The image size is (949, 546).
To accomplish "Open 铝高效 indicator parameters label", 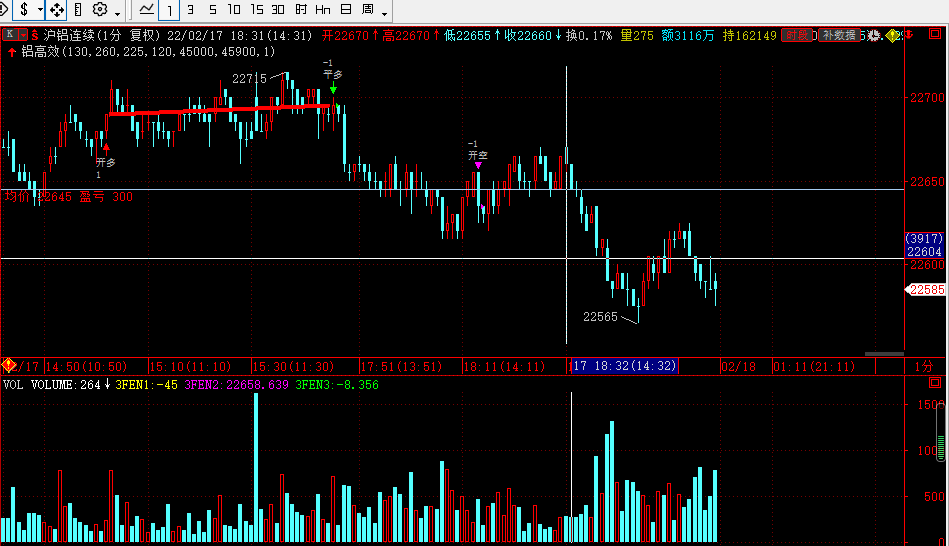I will coord(148,52).
